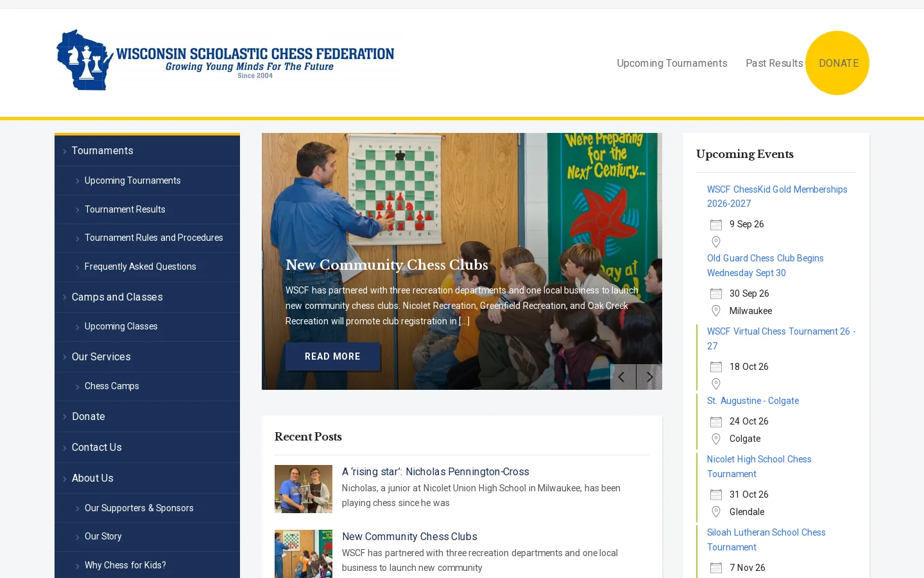This screenshot has width=924, height=578.
Task: Open Old Guard Chess Club event
Action: (766, 266)
